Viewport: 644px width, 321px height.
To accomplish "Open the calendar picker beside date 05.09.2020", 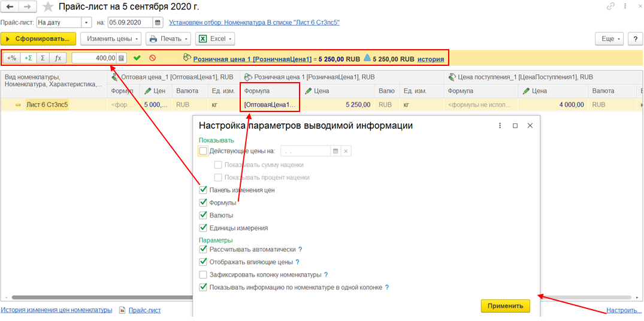I will click(x=158, y=23).
